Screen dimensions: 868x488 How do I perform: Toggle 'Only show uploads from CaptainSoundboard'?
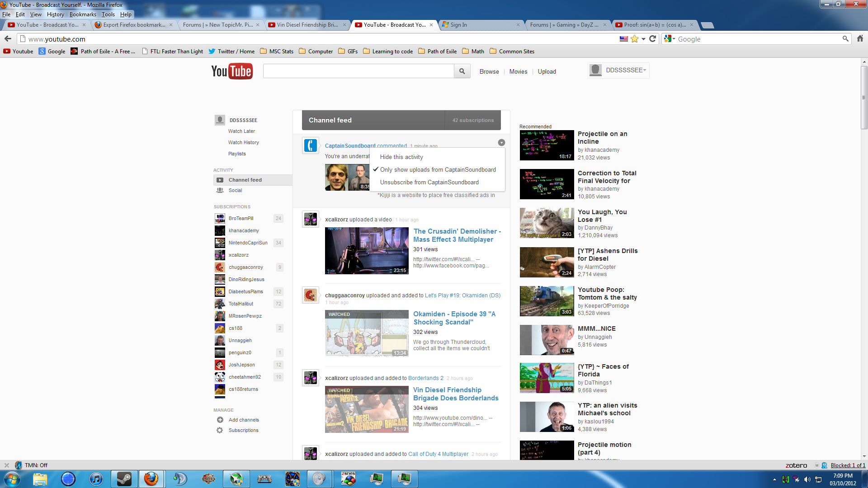[x=438, y=169]
